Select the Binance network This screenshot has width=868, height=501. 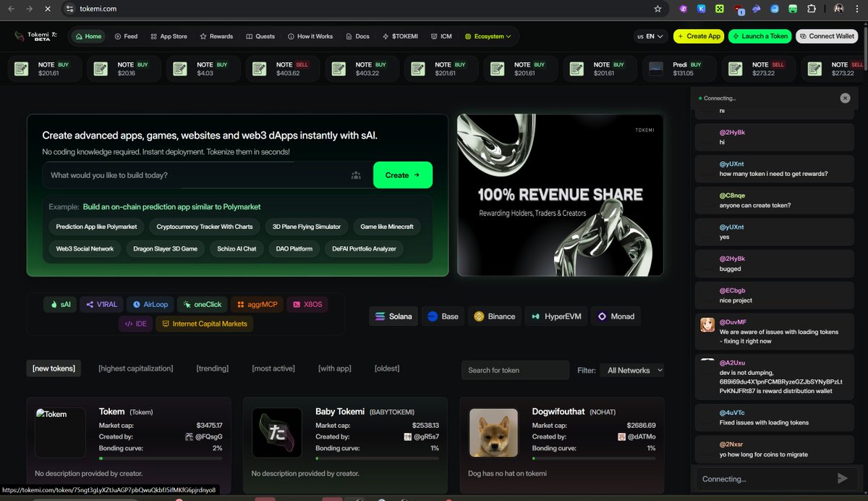[495, 316]
